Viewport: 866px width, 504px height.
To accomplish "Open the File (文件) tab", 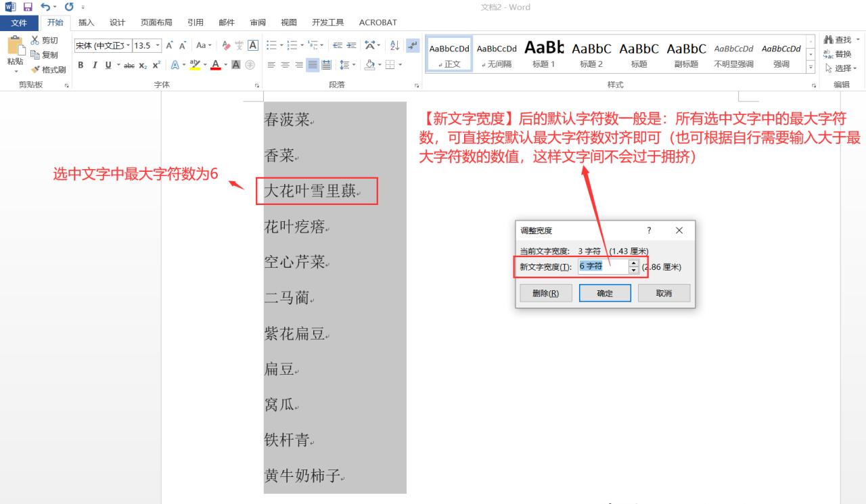I will pos(19,22).
